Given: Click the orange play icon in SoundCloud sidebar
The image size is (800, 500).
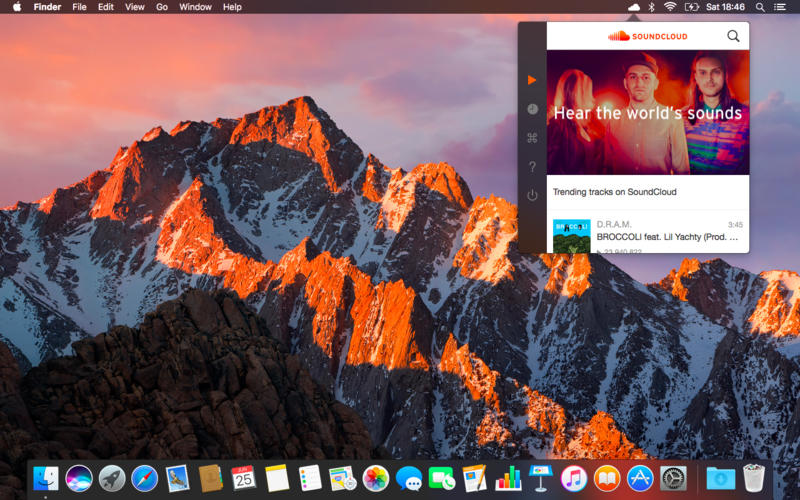Looking at the screenshot, I should pyautogui.click(x=532, y=80).
